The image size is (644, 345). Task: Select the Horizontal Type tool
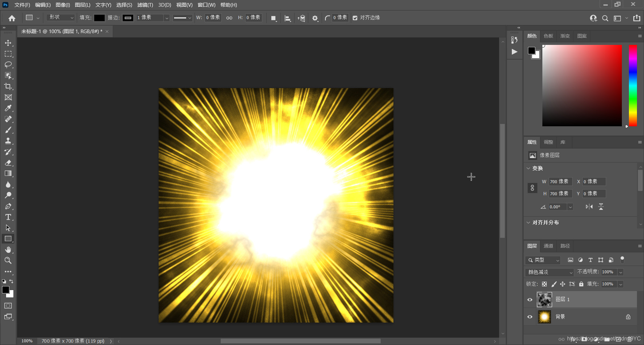(x=8, y=217)
